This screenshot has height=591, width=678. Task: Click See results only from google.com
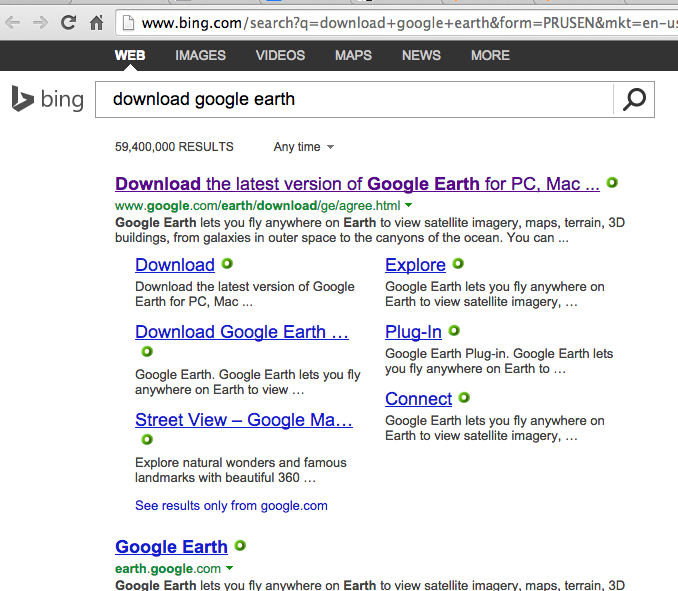pyautogui.click(x=231, y=505)
